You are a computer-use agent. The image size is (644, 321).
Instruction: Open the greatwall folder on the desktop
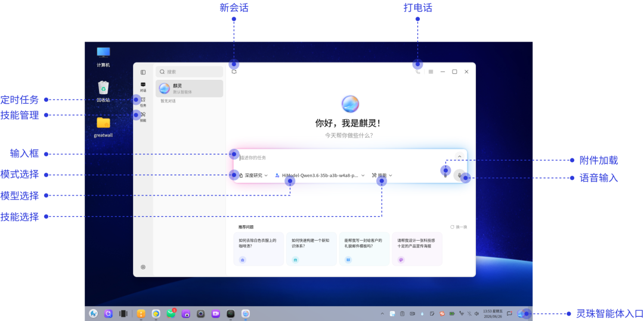(103, 127)
